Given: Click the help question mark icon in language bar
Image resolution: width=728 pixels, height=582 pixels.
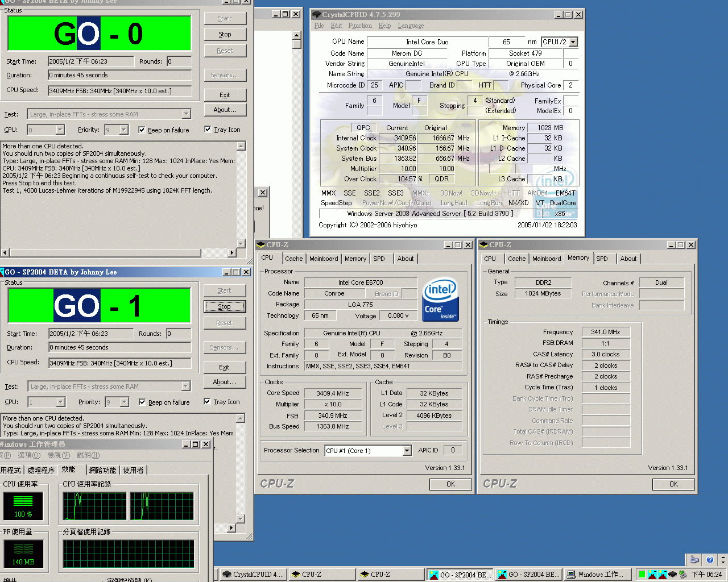Looking at the screenshot, I should click(709, 560).
